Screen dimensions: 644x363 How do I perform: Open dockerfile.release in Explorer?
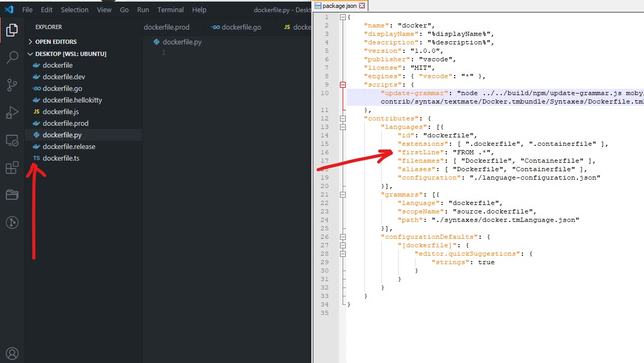(84, 146)
